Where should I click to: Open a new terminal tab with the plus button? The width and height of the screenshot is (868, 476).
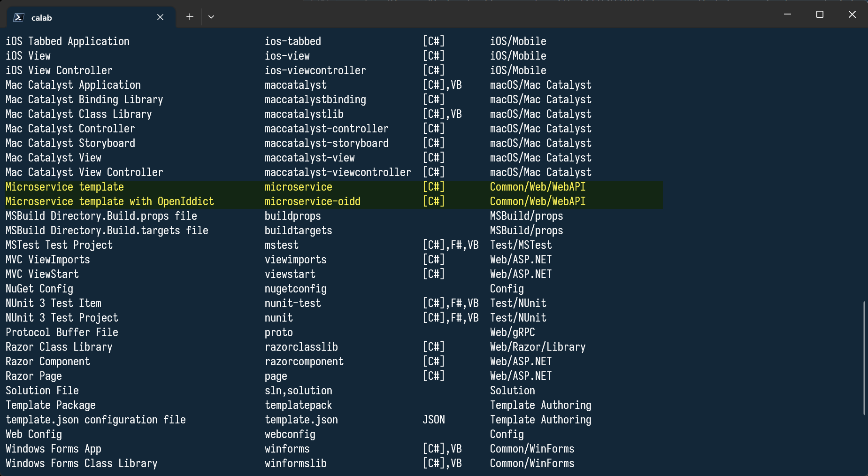(x=190, y=17)
